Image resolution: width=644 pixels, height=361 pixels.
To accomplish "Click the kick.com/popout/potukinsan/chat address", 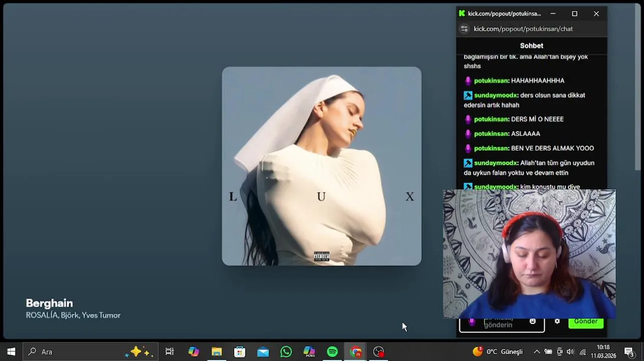I will 523,29.
